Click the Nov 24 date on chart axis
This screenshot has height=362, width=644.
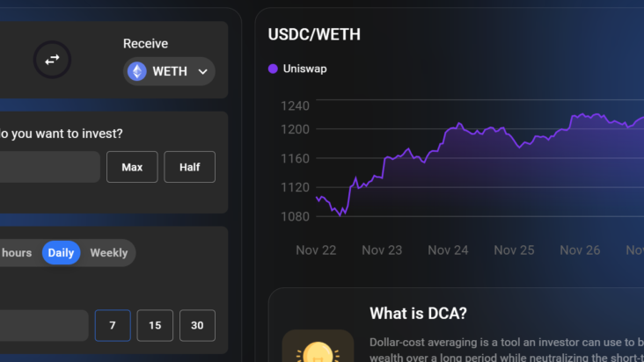(448, 250)
